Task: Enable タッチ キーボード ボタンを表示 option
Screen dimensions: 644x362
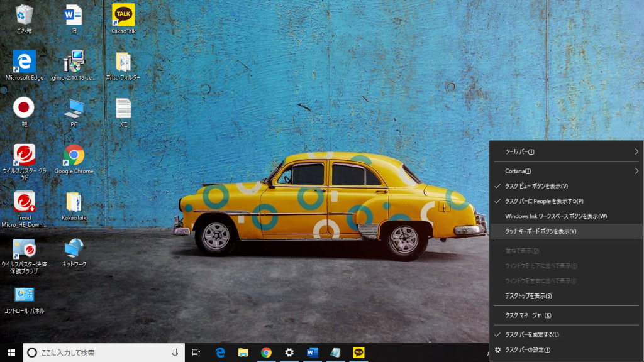Action: click(540, 231)
